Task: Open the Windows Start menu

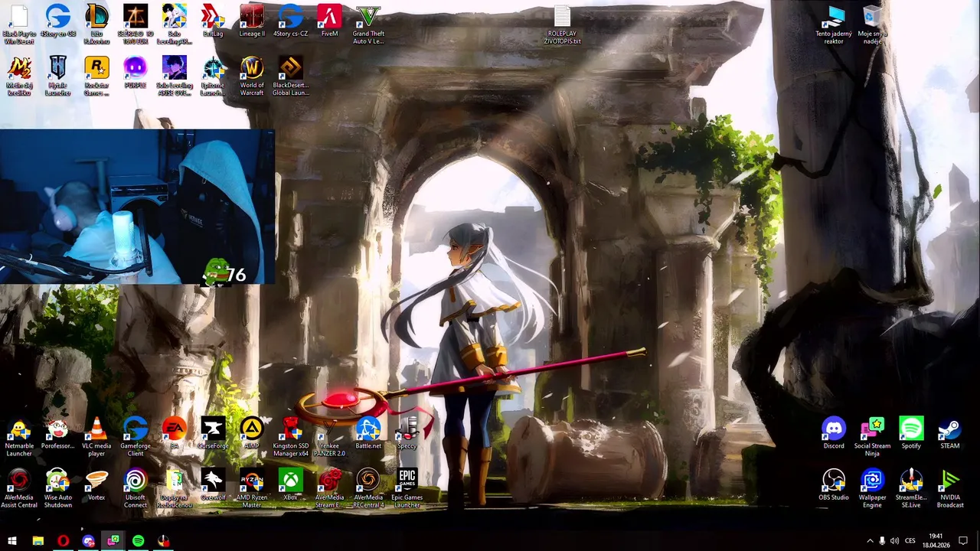Action: click(11, 541)
